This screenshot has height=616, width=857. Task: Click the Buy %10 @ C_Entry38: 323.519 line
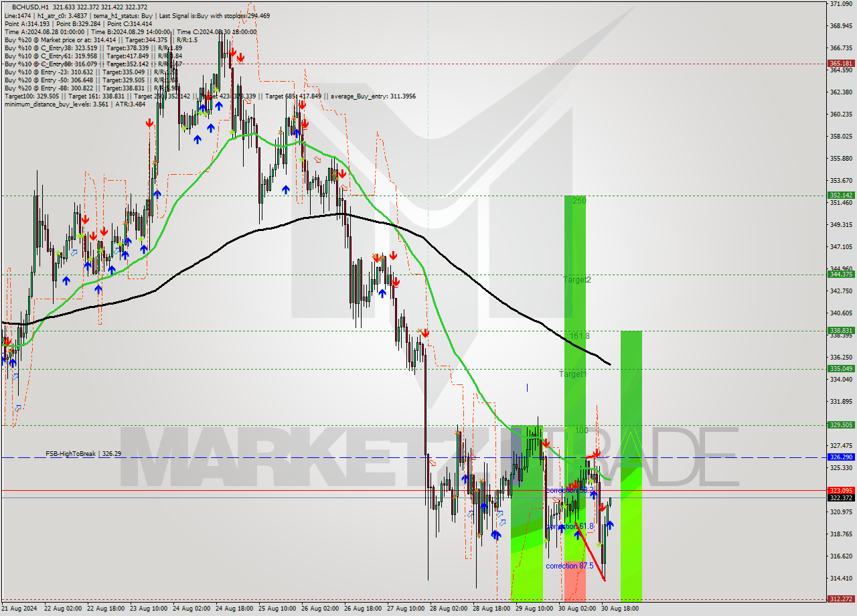93,48
